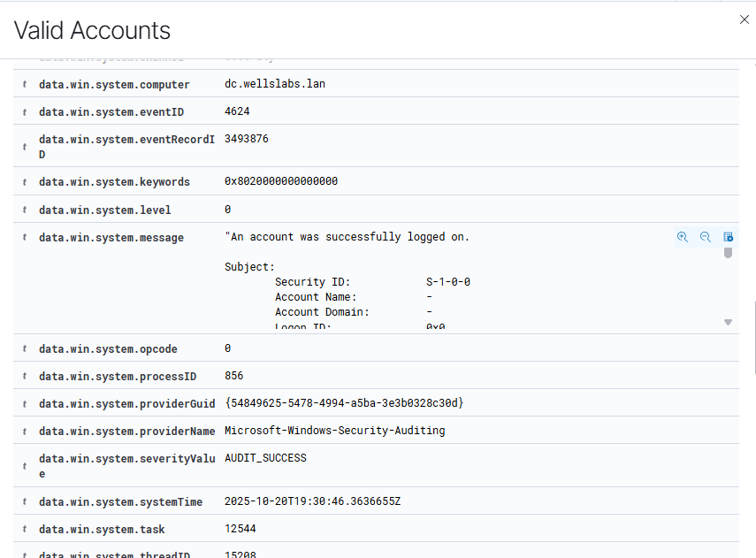Click the message box scrollbar thumb
The width and height of the screenshot is (756, 558).
tap(728, 253)
